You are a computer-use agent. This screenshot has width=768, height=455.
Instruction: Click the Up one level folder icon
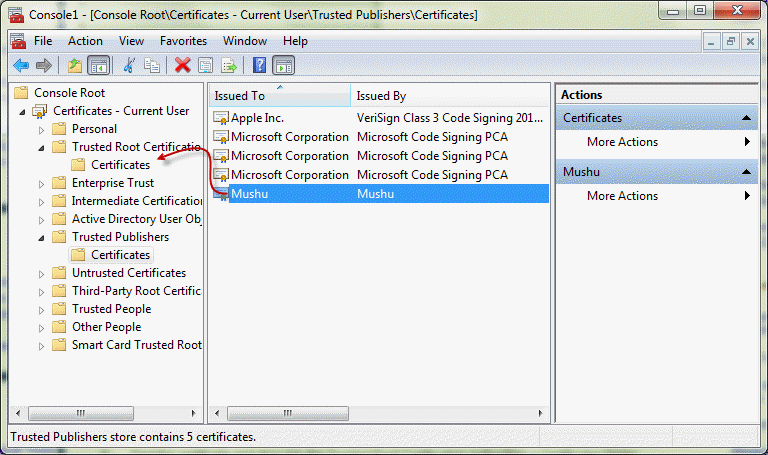click(75, 65)
